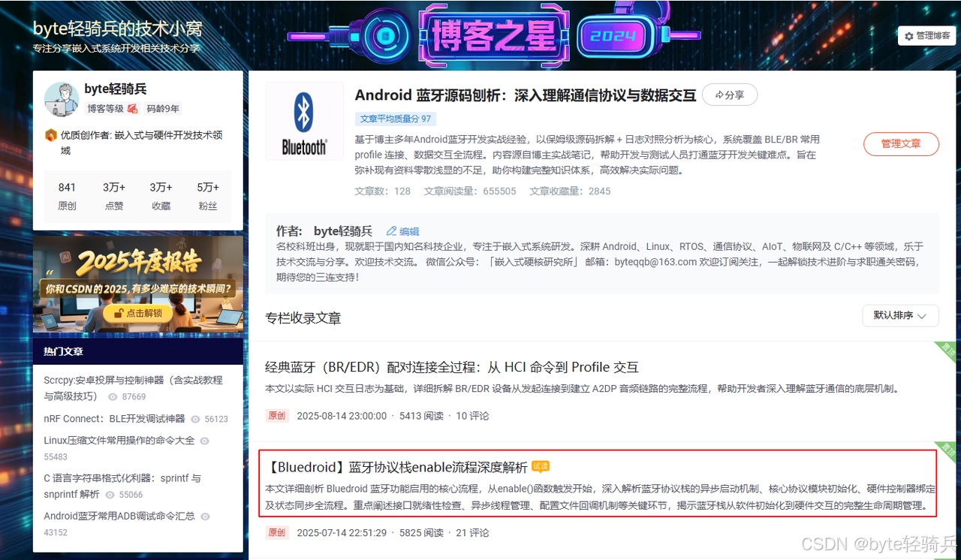Image resolution: width=961 pixels, height=560 pixels.
Task: Click the eye icon on the Android蓝牙常用ADB row
Action: [204, 516]
